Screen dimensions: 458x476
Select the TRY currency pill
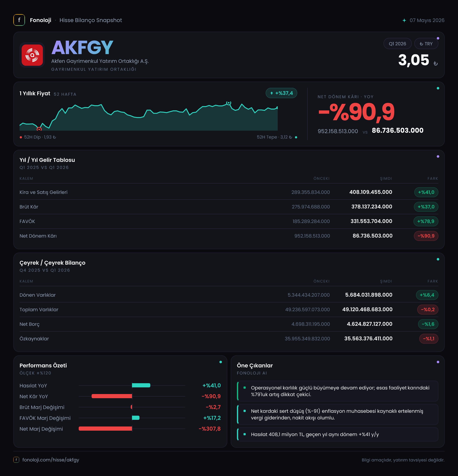pos(426,44)
